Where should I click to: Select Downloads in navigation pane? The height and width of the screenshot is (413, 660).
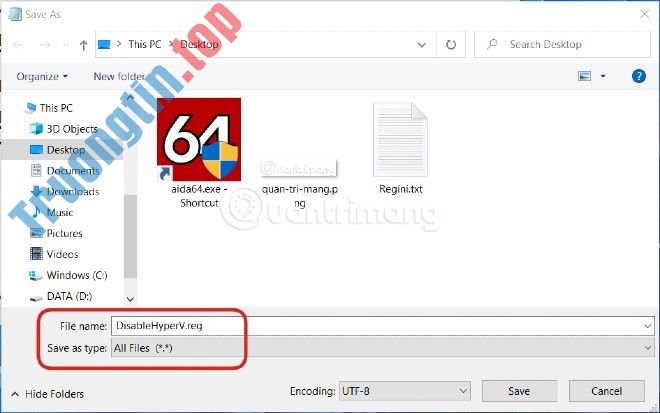[x=73, y=192]
